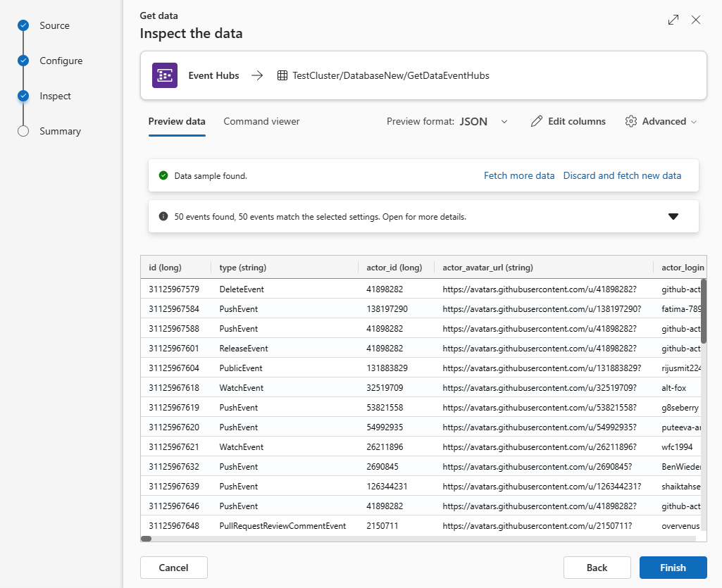Switch to the Command viewer tab
The image size is (722, 588).
point(261,121)
